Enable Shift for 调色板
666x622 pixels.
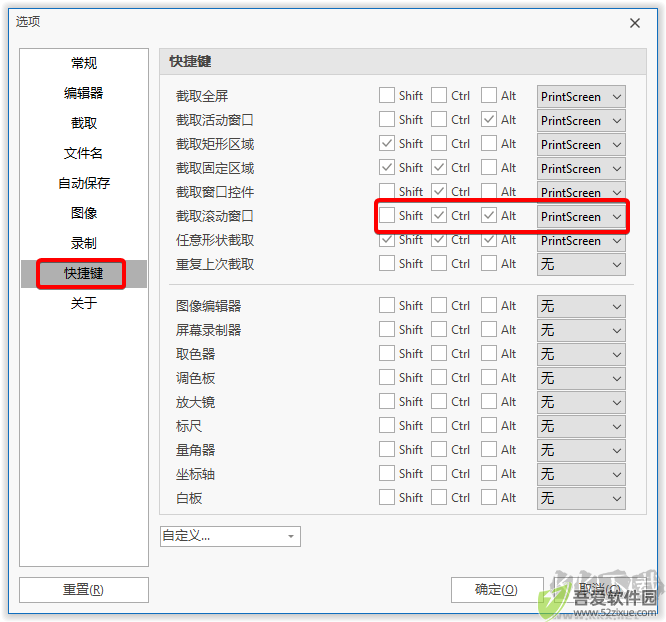387,377
